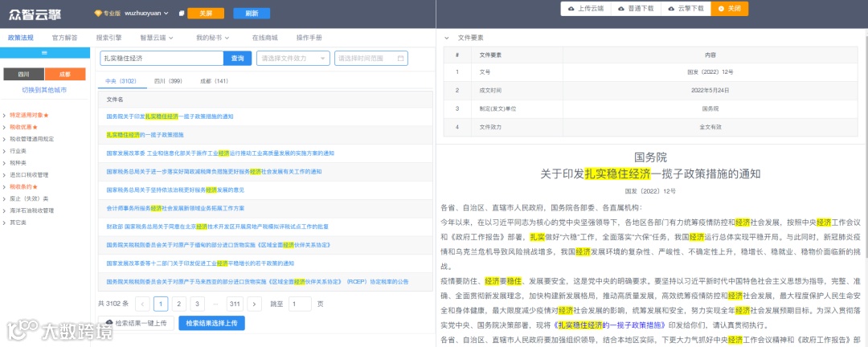Go to next page with right arrow

(254, 304)
